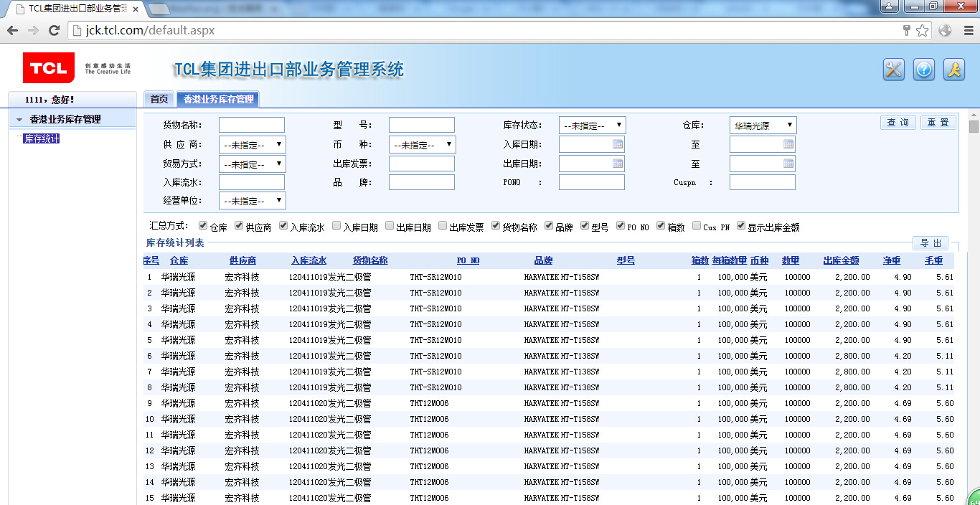Click the browser back arrow
This screenshot has height=505, width=980.
tap(12, 30)
